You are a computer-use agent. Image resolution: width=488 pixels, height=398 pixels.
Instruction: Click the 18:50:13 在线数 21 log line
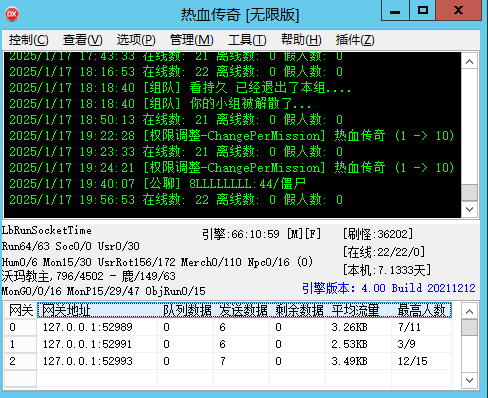176,120
